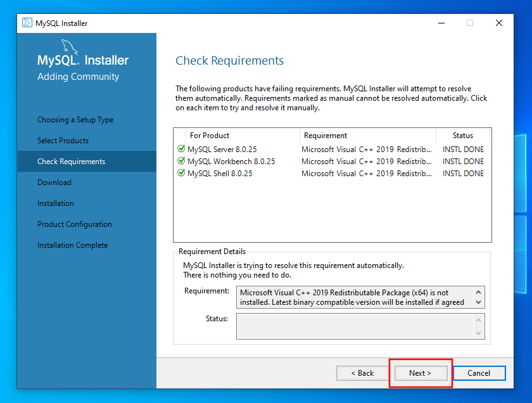Click the Check Requirements page heading
The width and height of the screenshot is (532, 403).
[x=229, y=61]
